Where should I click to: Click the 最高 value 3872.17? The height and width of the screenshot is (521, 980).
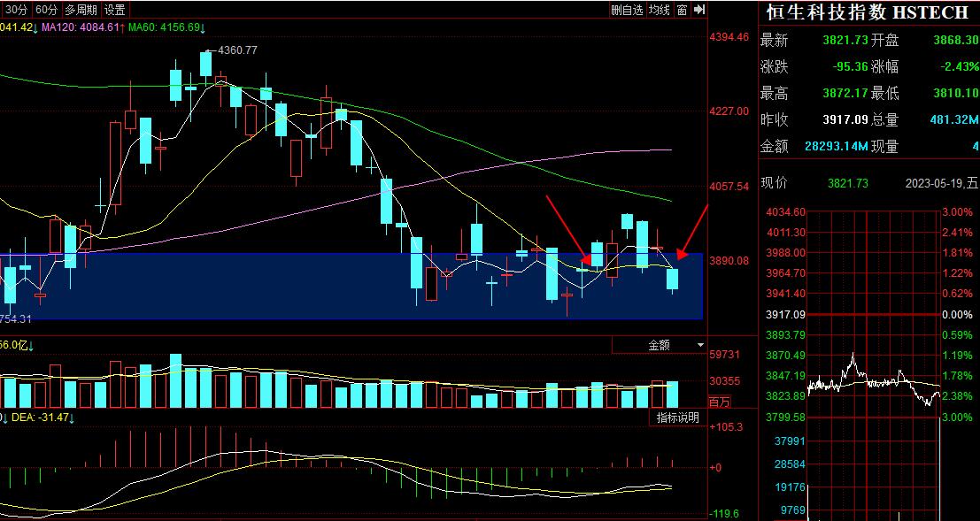coord(845,94)
